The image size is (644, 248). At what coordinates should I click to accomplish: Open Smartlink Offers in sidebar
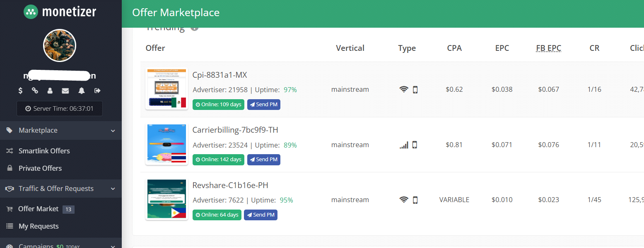point(44,151)
